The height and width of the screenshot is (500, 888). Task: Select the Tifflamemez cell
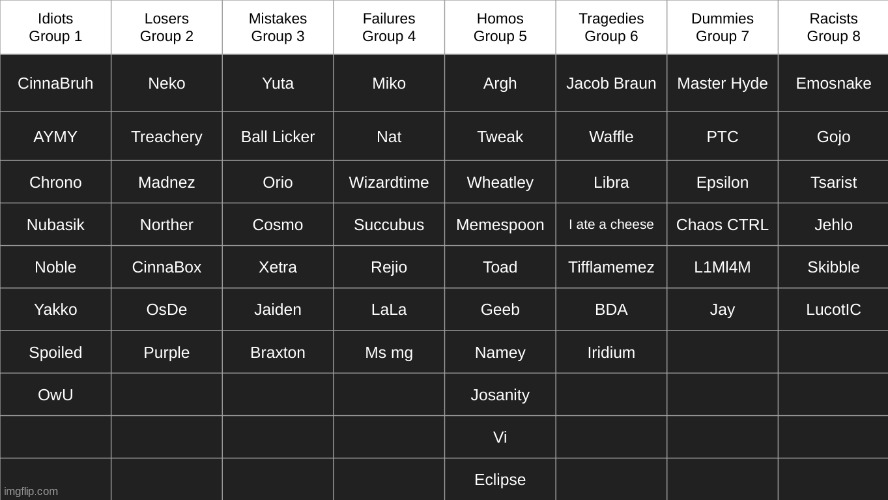pos(611,267)
